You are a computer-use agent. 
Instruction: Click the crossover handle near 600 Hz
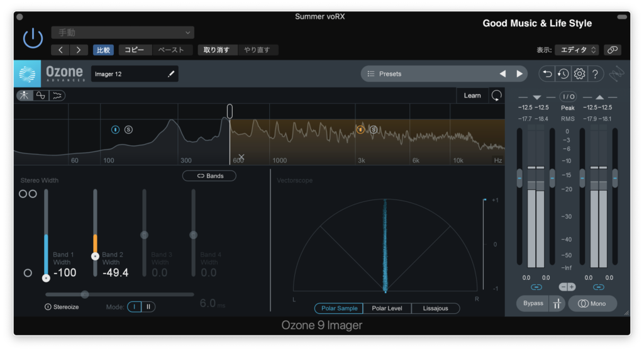[x=230, y=111]
